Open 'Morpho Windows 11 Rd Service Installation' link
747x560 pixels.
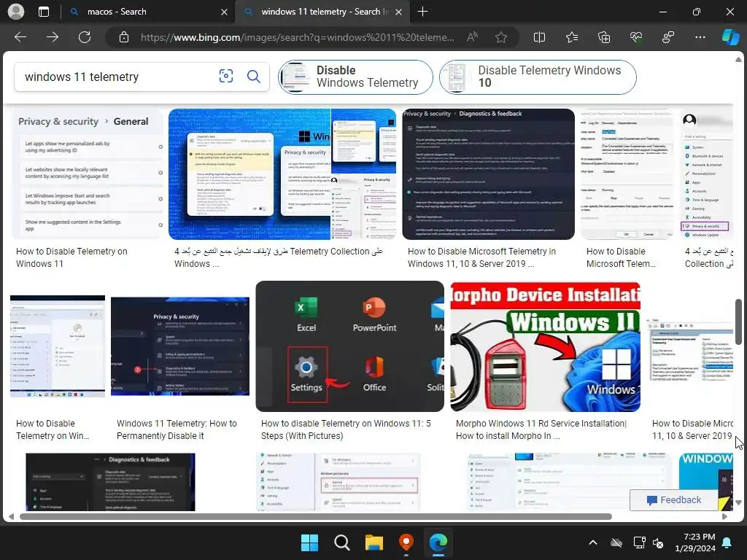coord(541,429)
